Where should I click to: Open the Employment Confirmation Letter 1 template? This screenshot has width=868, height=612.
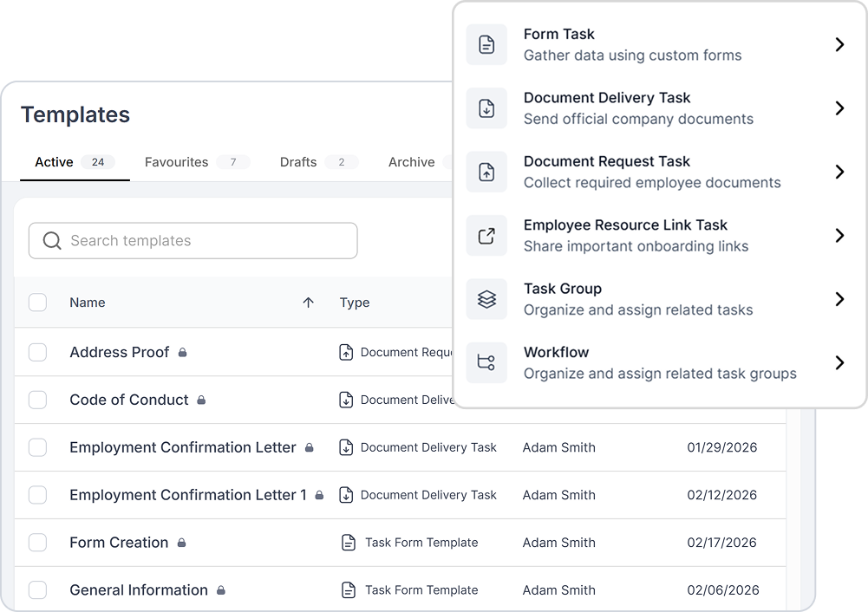(188, 495)
